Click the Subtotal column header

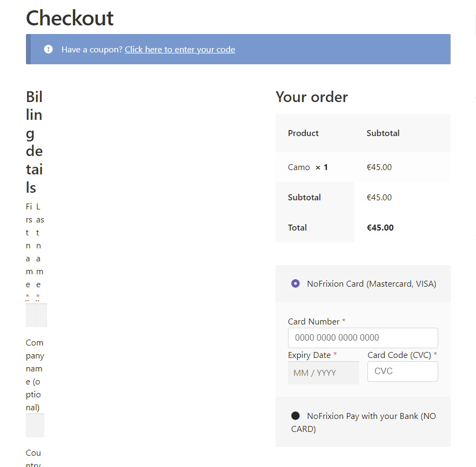tap(383, 133)
